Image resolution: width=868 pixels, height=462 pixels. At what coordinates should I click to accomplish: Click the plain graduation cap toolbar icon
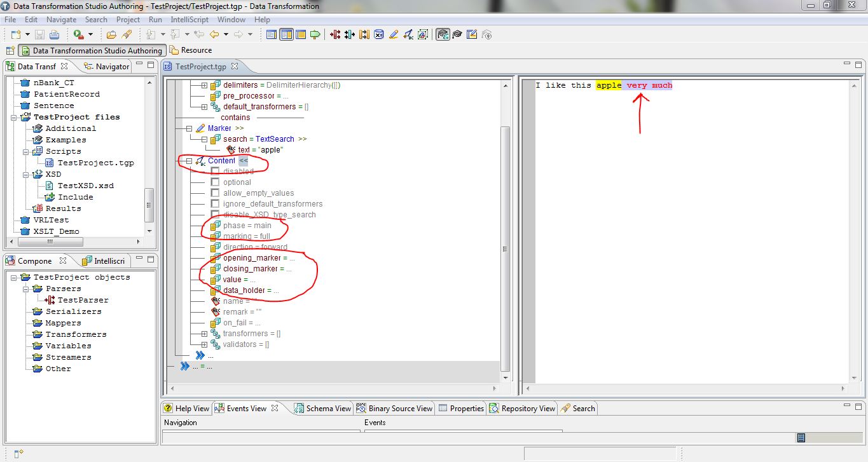point(457,34)
